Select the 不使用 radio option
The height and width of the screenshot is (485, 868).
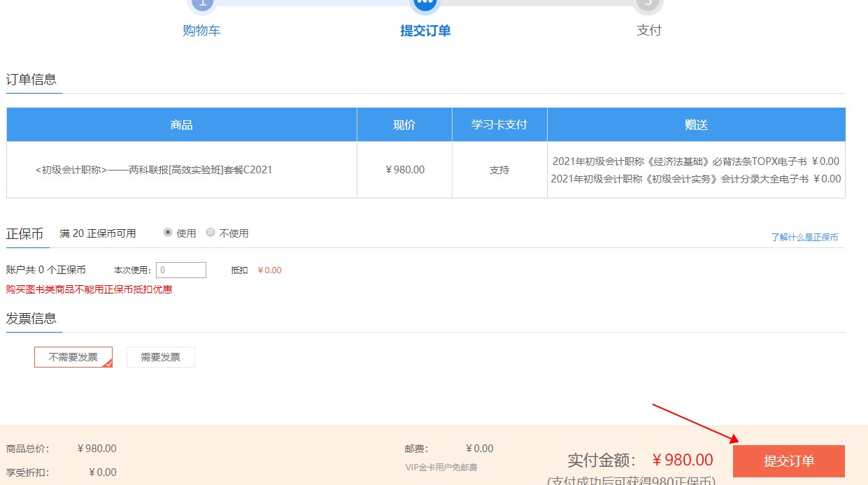pos(211,233)
